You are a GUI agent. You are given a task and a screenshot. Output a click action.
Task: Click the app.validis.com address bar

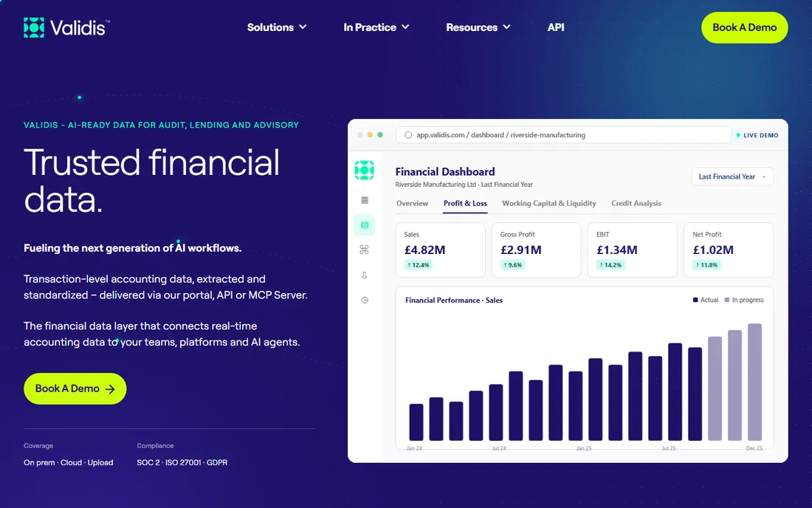(x=563, y=135)
